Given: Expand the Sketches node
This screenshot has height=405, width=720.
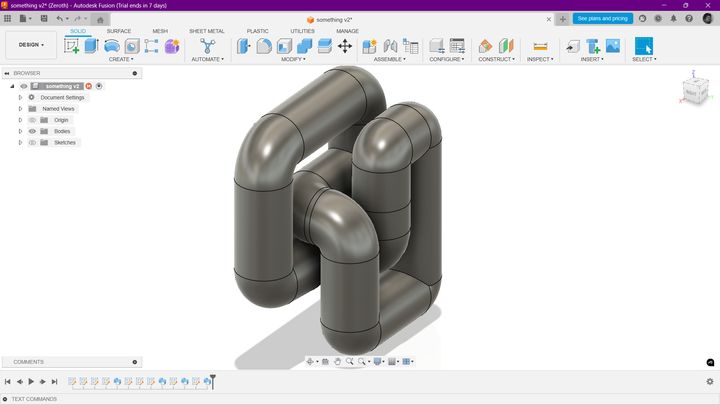Looking at the screenshot, I should point(20,143).
